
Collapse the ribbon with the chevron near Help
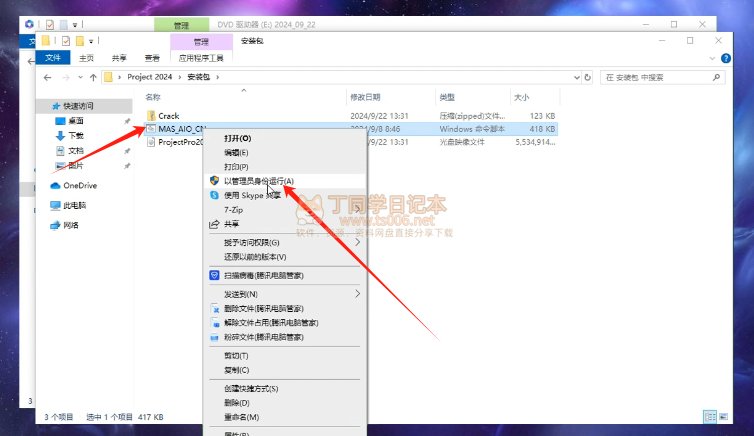(x=712, y=59)
